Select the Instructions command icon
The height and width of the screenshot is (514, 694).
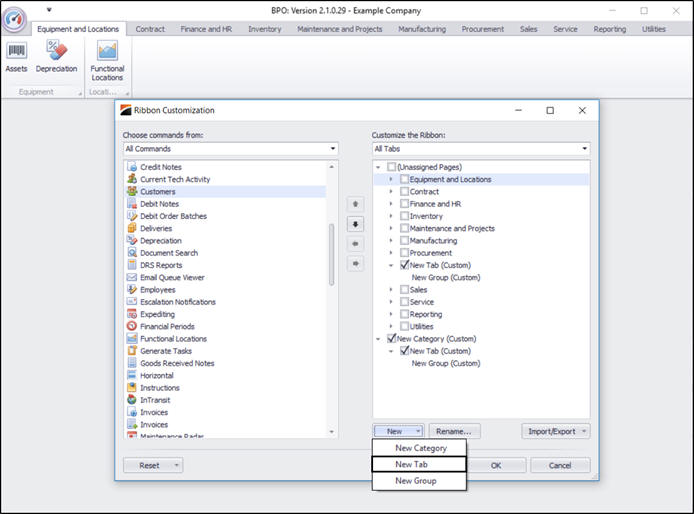(132, 387)
